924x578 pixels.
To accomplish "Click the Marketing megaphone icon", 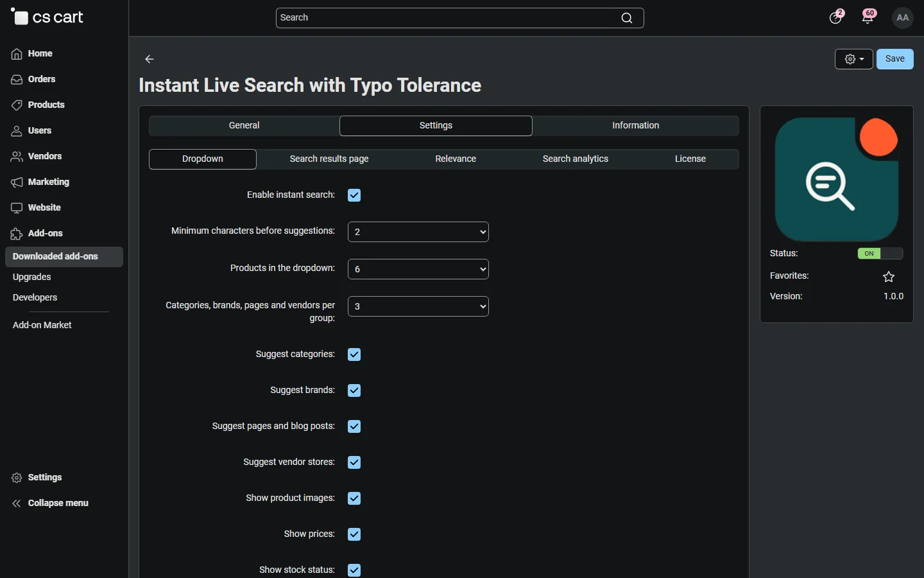I will point(17,182).
